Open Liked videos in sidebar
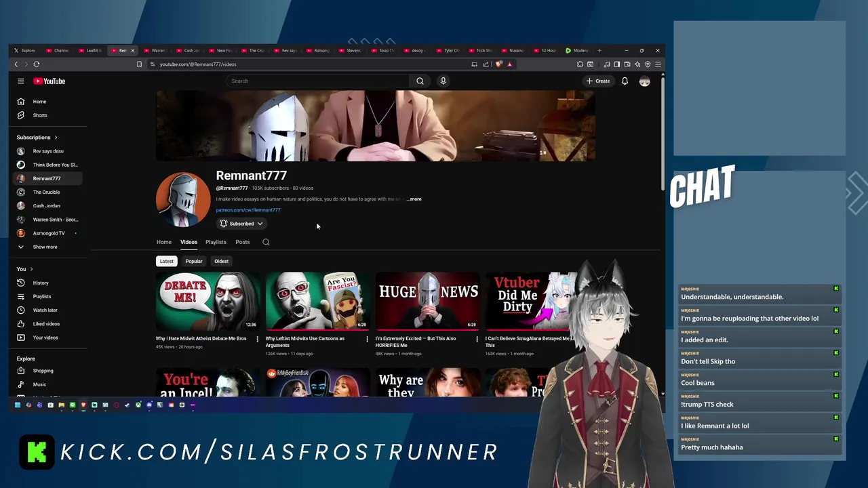This screenshot has height=488, width=868. (x=47, y=323)
